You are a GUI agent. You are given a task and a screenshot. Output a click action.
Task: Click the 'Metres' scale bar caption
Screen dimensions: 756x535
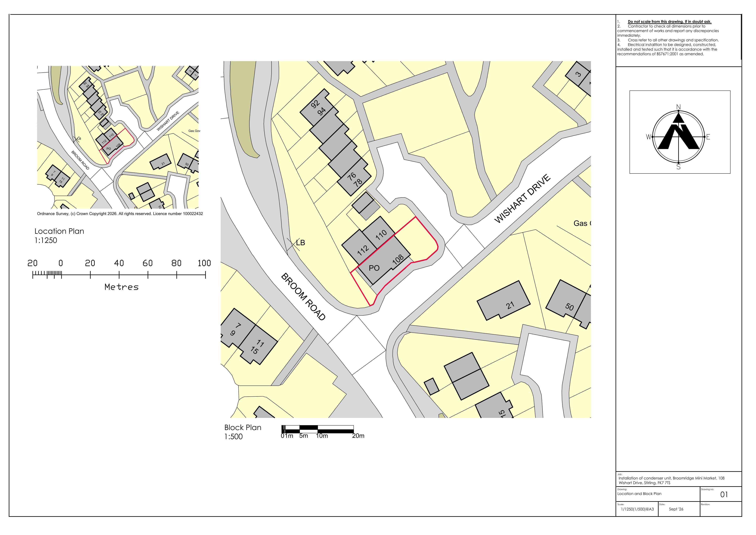(121, 287)
